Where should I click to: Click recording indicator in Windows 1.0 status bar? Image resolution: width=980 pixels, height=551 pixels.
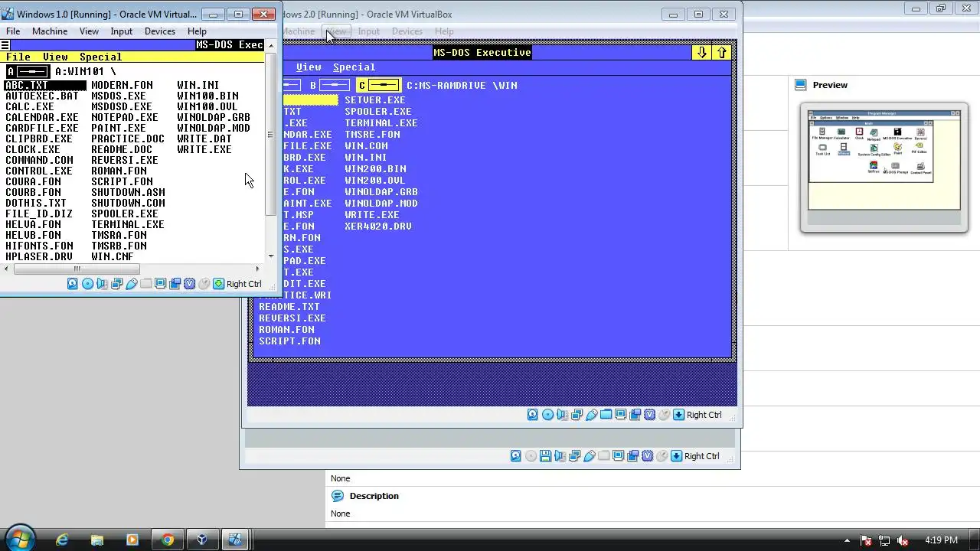click(175, 284)
